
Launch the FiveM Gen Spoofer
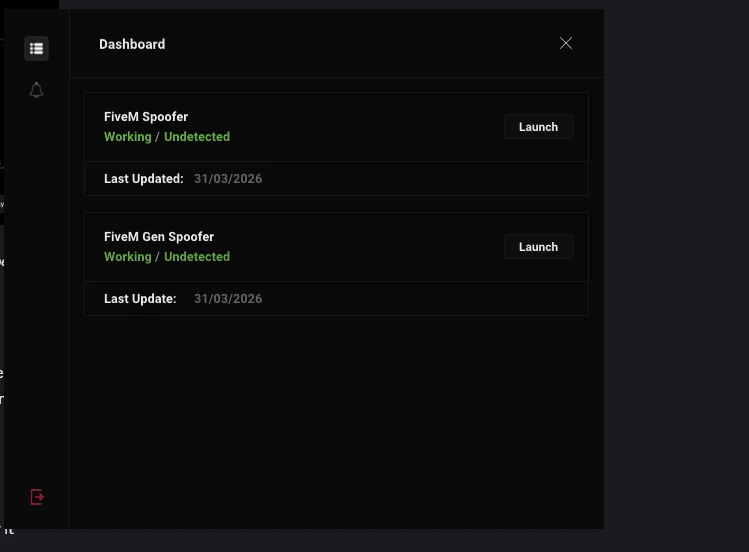pyautogui.click(x=538, y=246)
